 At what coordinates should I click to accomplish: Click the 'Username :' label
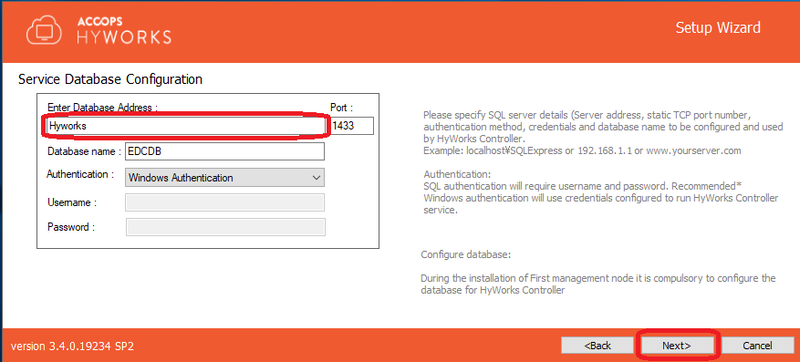tap(72, 202)
